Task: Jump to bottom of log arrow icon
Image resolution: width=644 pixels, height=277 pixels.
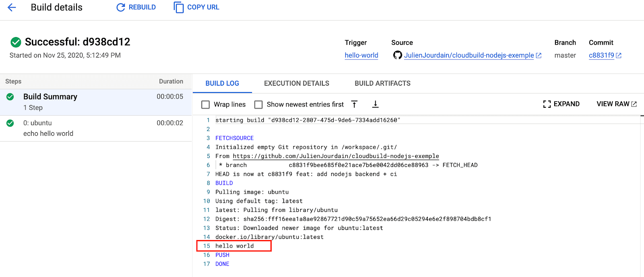Action: point(375,104)
